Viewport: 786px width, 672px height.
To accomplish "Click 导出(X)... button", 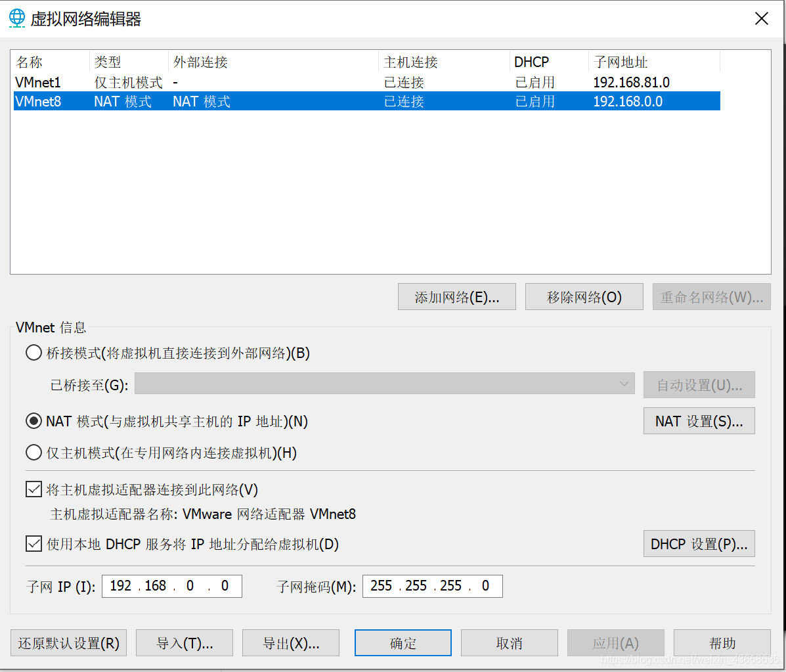I will [x=291, y=643].
